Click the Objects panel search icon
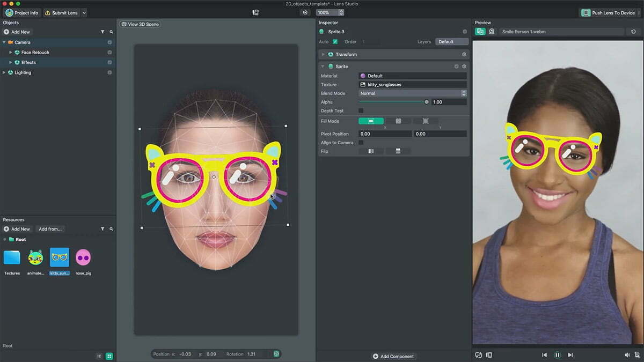 (112, 32)
